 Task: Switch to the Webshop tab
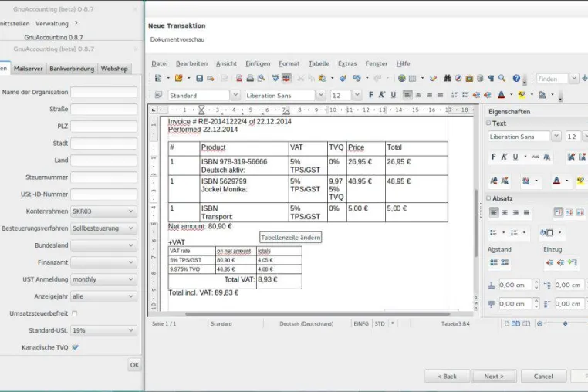tap(114, 69)
